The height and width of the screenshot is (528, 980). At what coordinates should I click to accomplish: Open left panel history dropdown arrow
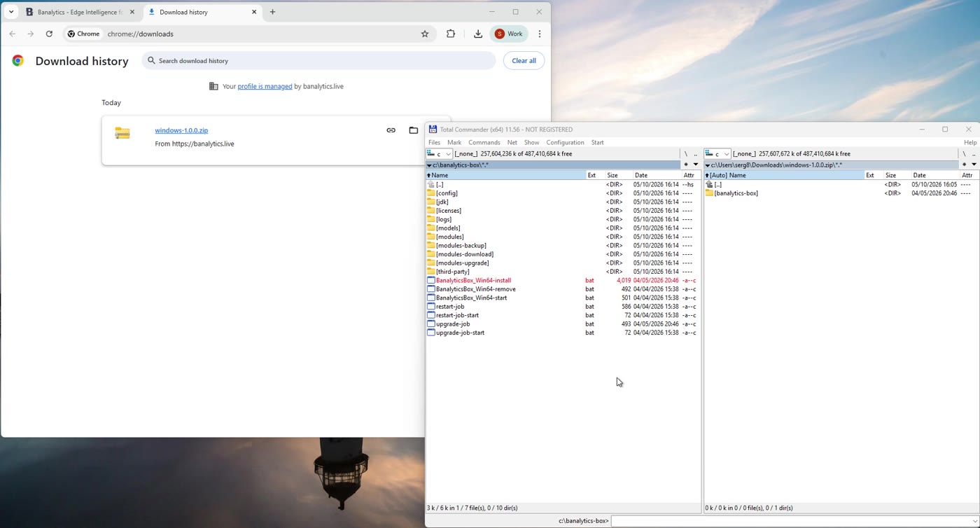[696, 165]
